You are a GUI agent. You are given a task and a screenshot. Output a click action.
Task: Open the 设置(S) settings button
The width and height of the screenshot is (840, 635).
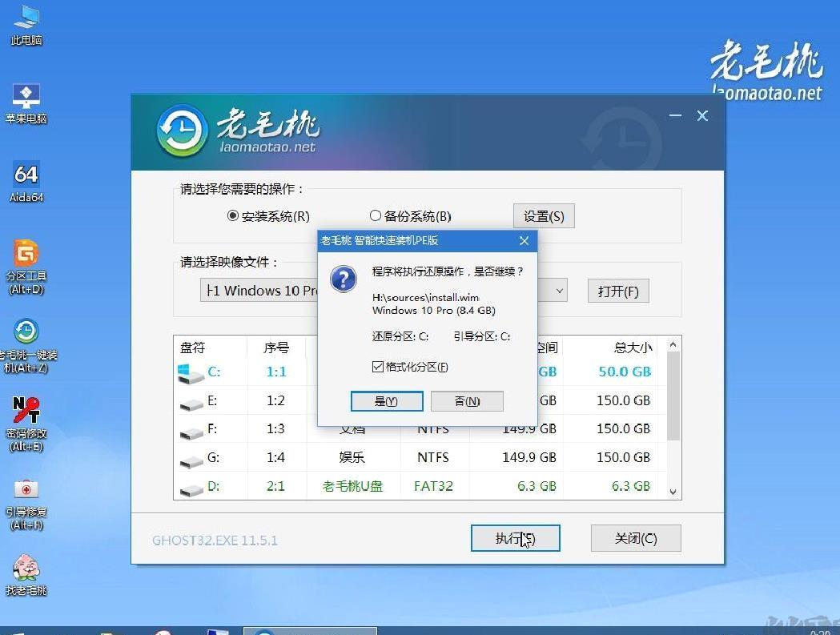pyautogui.click(x=544, y=216)
